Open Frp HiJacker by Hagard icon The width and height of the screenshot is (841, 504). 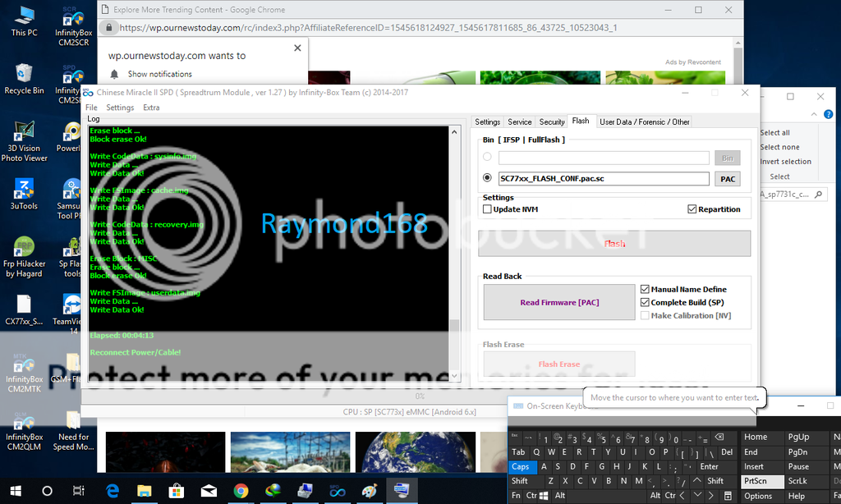click(24, 250)
